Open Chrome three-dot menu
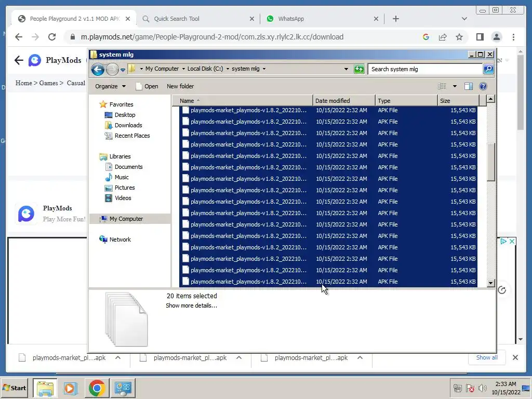This screenshot has height=399, width=532. [x=513, y=37]
